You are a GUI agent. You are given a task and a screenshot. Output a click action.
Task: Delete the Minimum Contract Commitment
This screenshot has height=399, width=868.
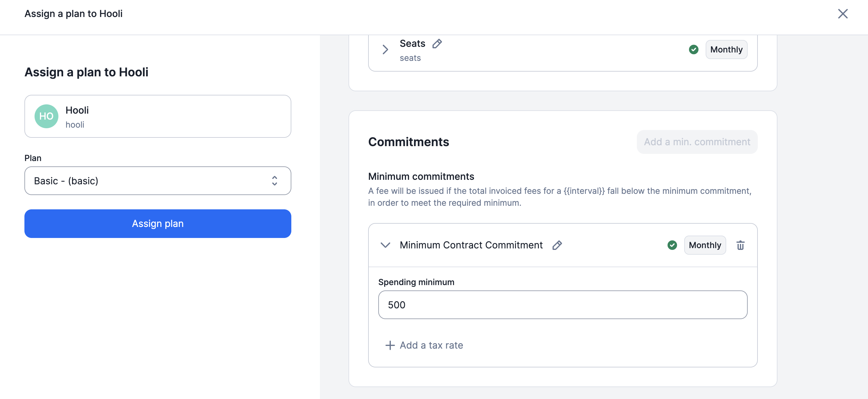[x=740, y=245]
